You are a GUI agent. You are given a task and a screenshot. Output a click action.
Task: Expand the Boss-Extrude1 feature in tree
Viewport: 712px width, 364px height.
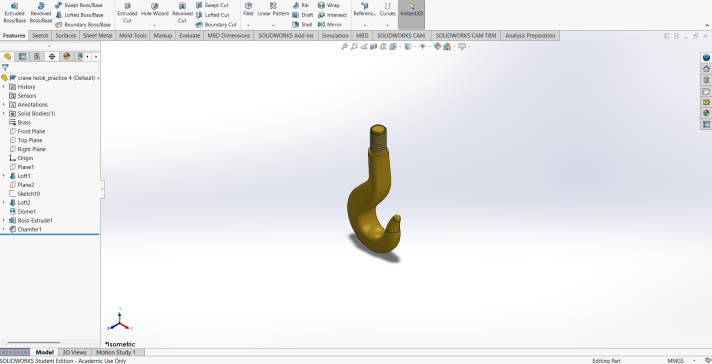click(x=4, y=220)
